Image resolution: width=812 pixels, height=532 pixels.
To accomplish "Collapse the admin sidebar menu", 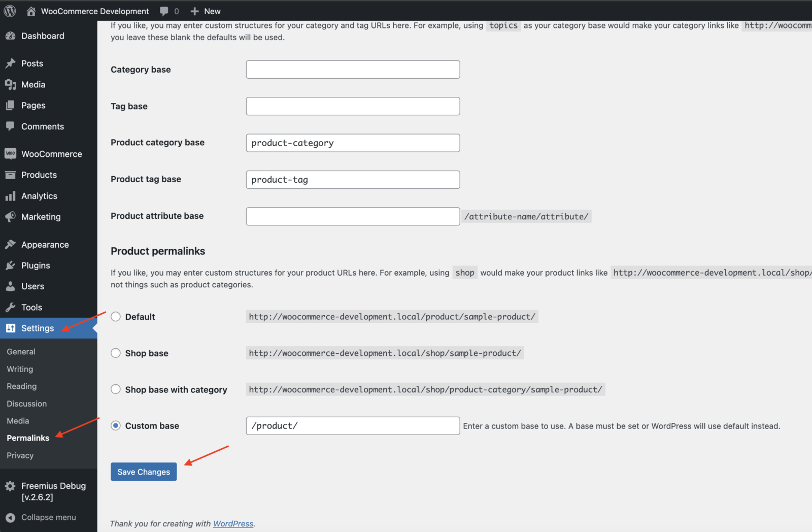I will (48, 517).
